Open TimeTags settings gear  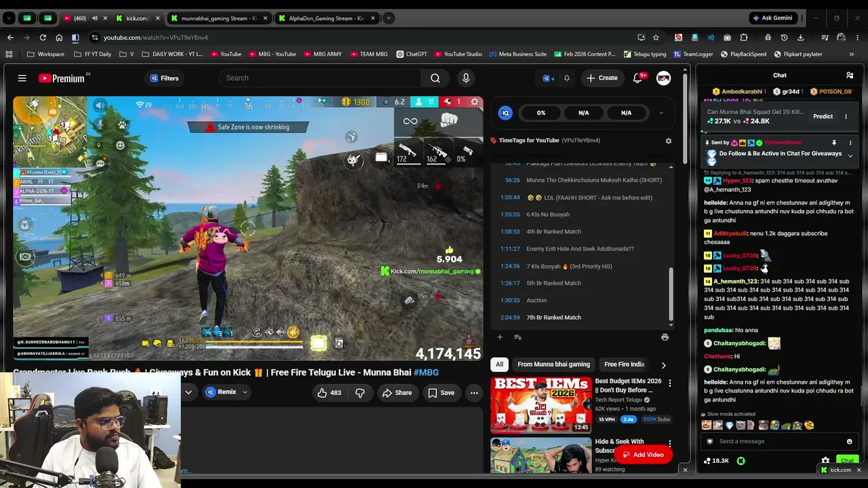click(x=669, y=140)
